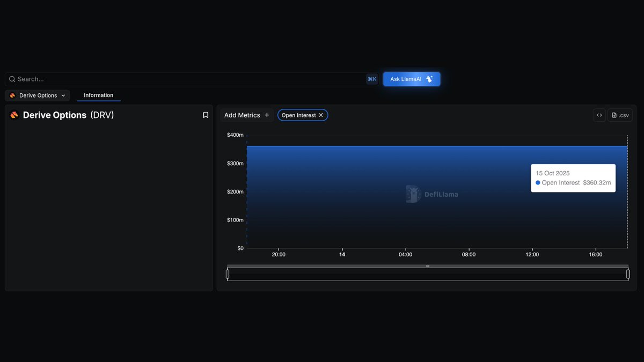Bookmark Derive Options
This screenshot has width=644, height=362.
(x=206, y=115)
